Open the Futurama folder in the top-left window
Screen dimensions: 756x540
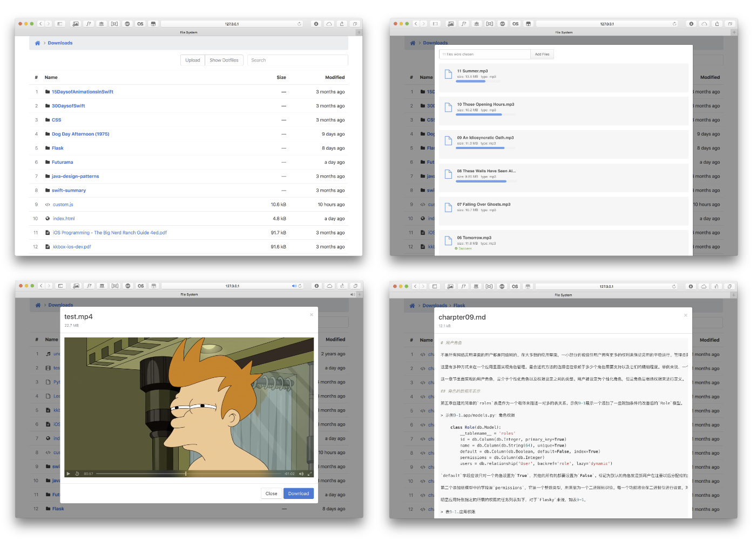click(x=63, y=162)
